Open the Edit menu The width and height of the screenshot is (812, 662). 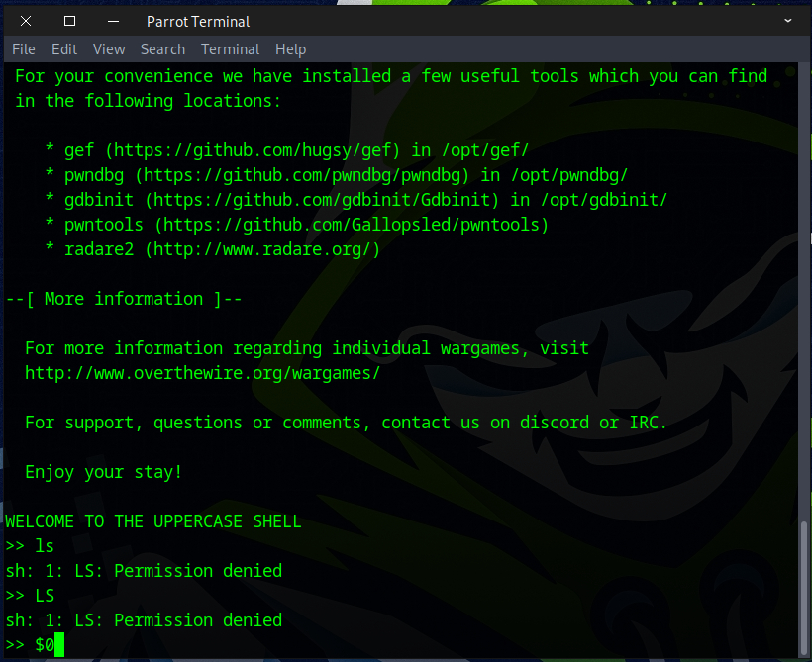pyautogui.click(x=64, y=49)
